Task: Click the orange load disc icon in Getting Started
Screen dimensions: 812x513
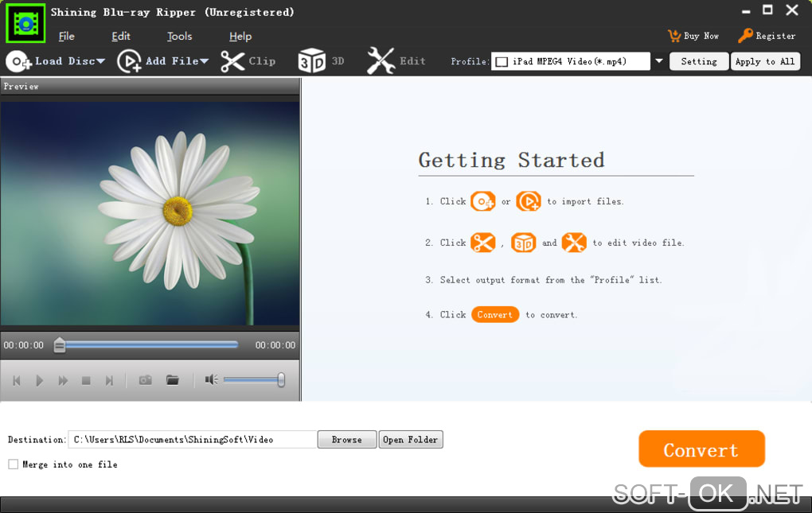Action: [482, 201]
